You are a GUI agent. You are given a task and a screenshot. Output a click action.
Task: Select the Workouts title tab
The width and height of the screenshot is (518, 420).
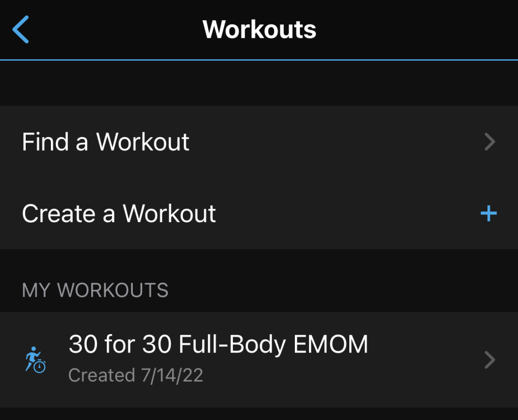(259, 29)
